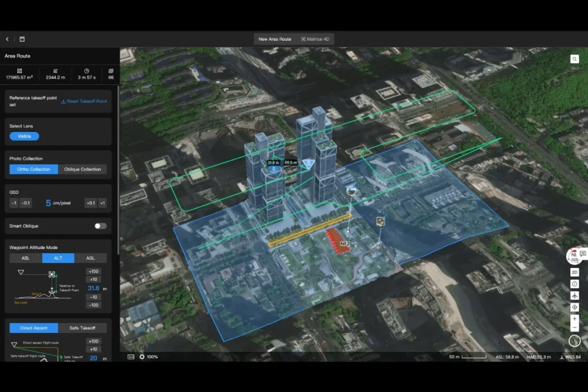
Task: Enable the Smart Oblique toggle
Action: (x=99, y=226)
